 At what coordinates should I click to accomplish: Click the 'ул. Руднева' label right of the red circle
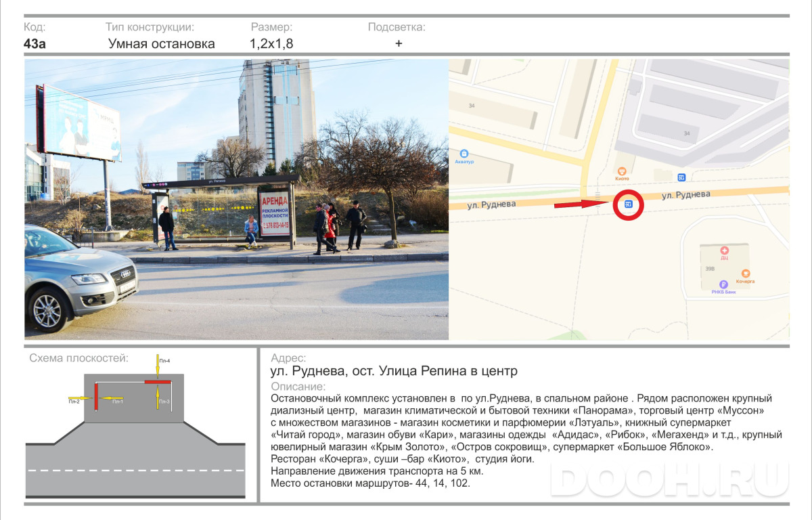[x=685, y=194]
